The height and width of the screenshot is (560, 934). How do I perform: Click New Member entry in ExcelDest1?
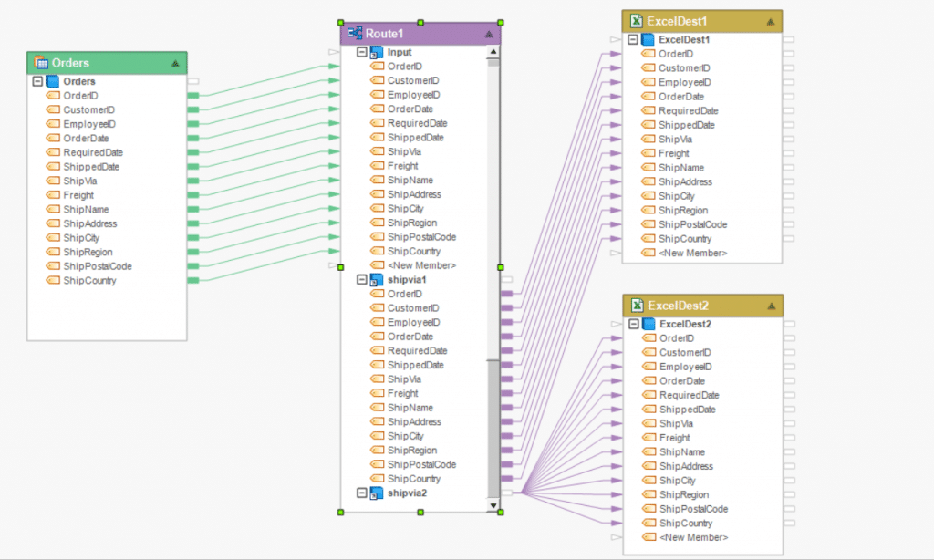pyautogui.click(x=692, y=253)
